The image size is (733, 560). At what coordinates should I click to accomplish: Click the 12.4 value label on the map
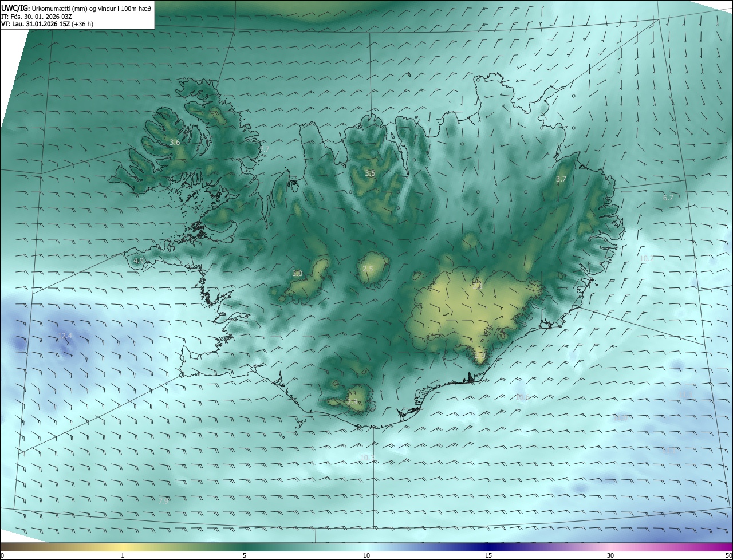[x=65, y=336]
